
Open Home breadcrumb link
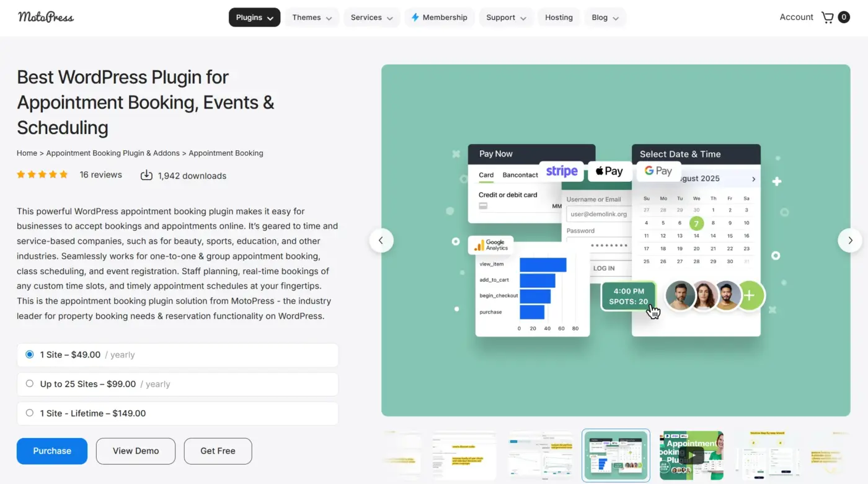tap(27, 153)
